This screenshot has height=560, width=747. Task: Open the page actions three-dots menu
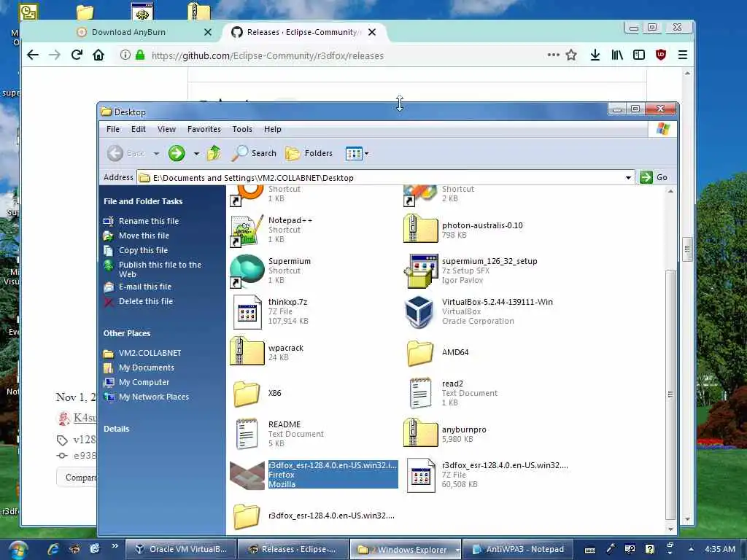pos(553,55)
